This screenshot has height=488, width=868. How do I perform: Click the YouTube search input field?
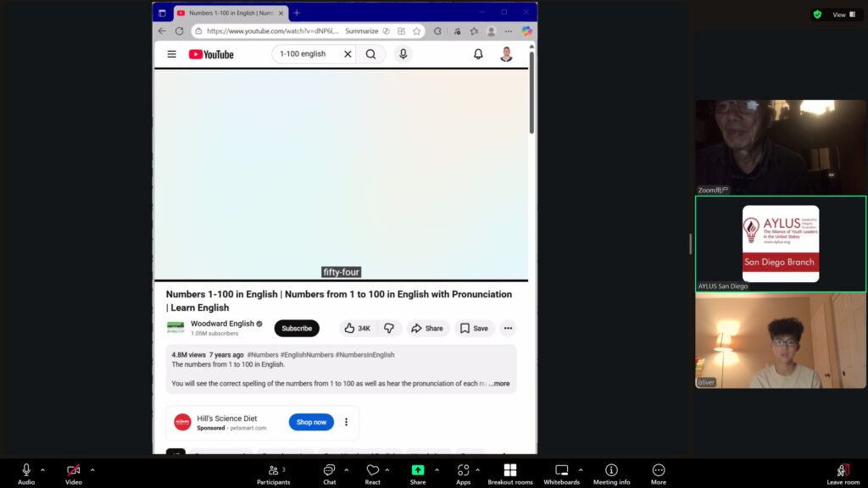click(305, 54)
